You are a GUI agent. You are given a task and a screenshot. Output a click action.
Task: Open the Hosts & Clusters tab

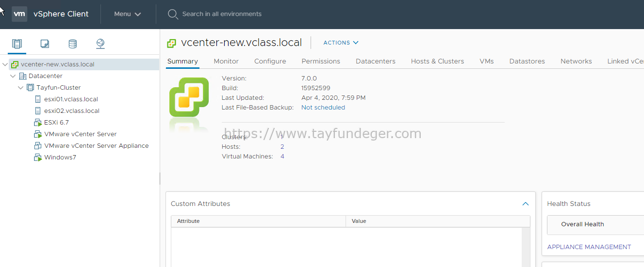[437, 62]
